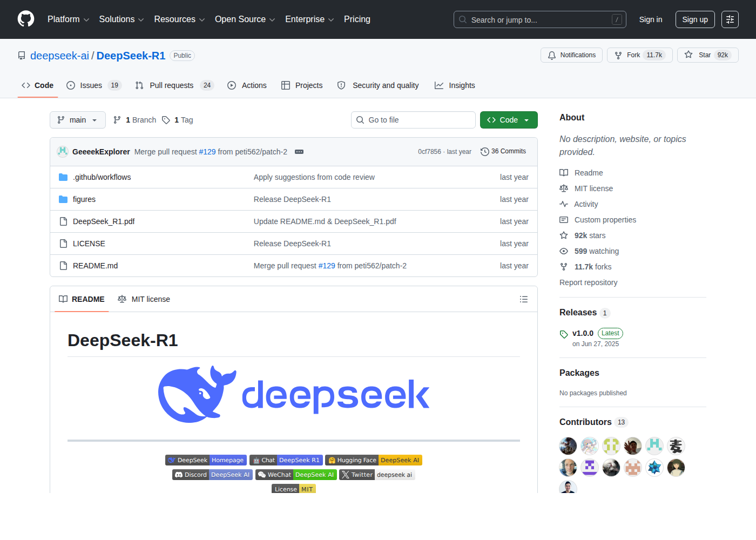Click Report repository link
This screenshot has height=540, width=756.
588,282
